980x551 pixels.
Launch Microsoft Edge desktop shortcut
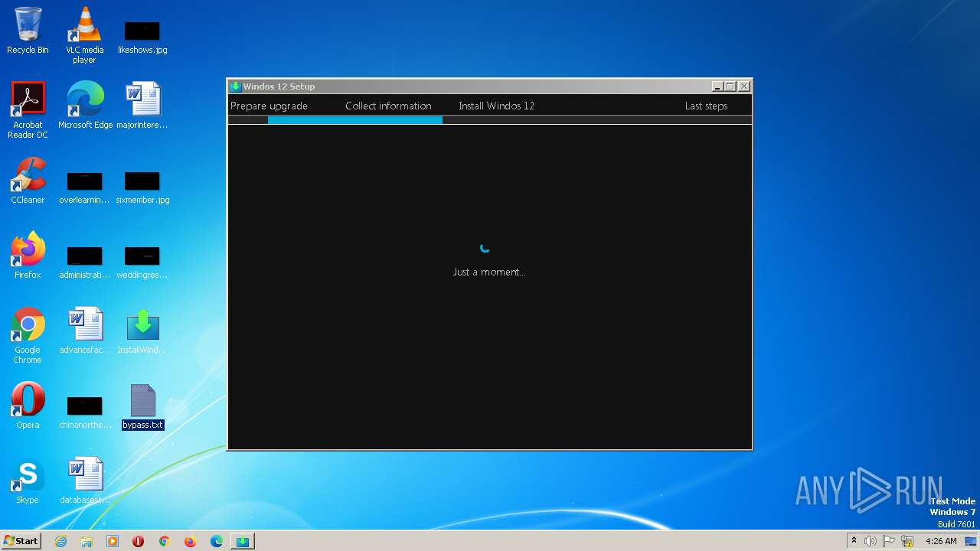pos(85,106)
